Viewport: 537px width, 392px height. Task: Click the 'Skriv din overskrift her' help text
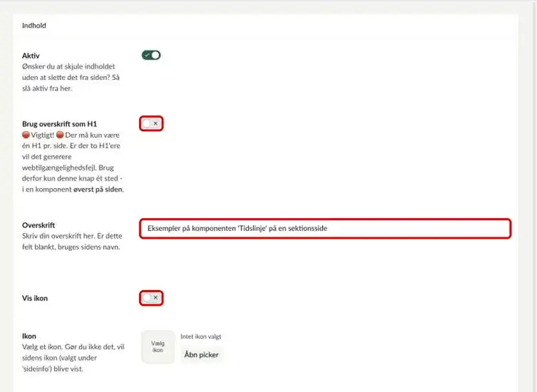[72, 242]
